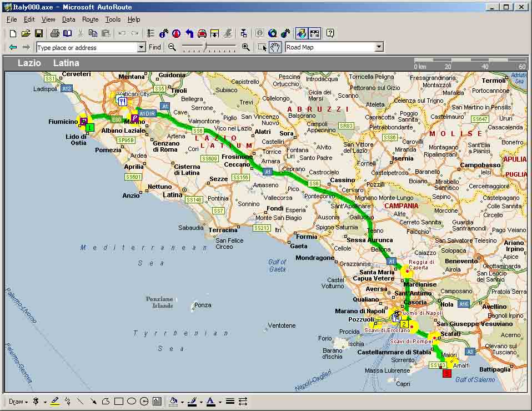The height and width of the screenshot is (411, 532).
Task: Open the line width options icon
Action: 230,402
